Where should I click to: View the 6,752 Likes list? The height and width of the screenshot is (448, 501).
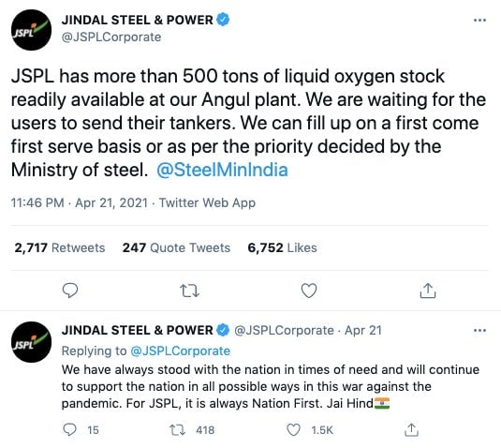(x=283, y=247)
